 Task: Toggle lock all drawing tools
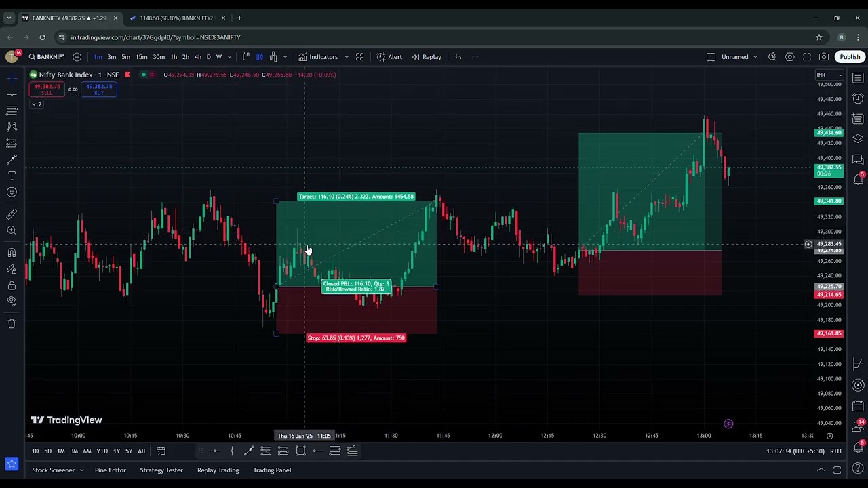[12, 285]
